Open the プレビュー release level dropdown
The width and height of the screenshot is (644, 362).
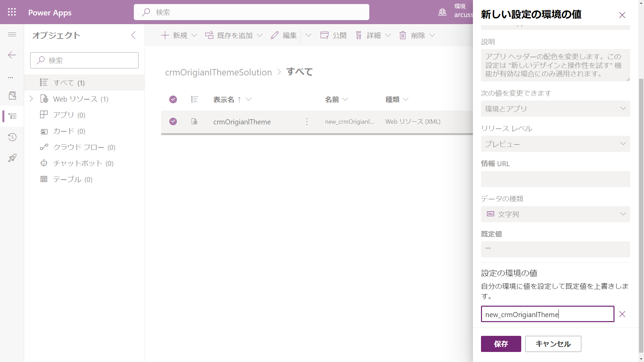[x=555, y=144]
